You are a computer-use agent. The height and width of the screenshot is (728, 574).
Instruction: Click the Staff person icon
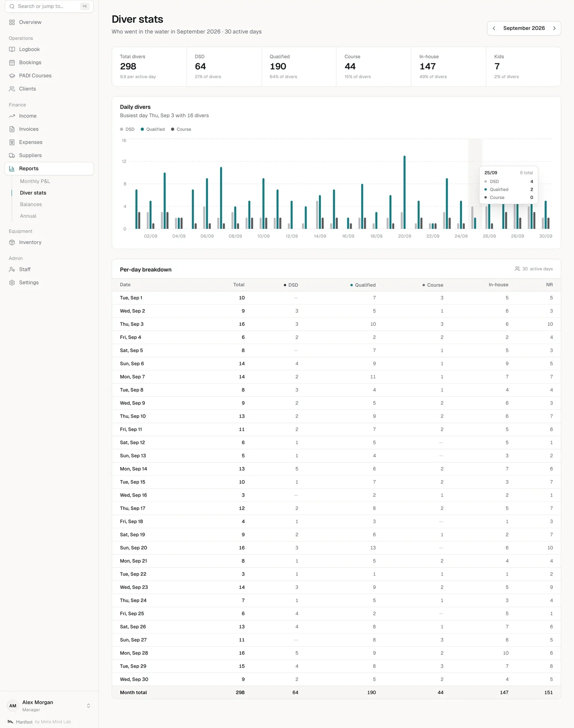pyautogui.click(x=12, y=270)
